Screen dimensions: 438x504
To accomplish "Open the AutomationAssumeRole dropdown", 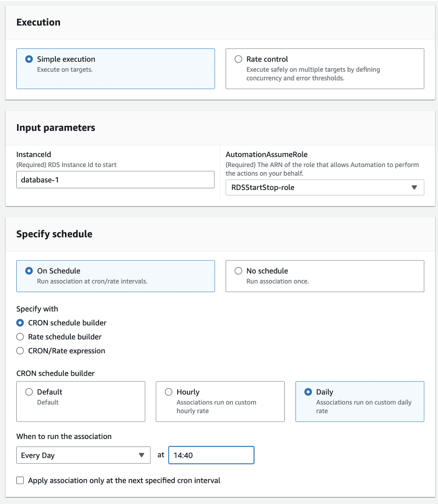I will click(325, 187).
